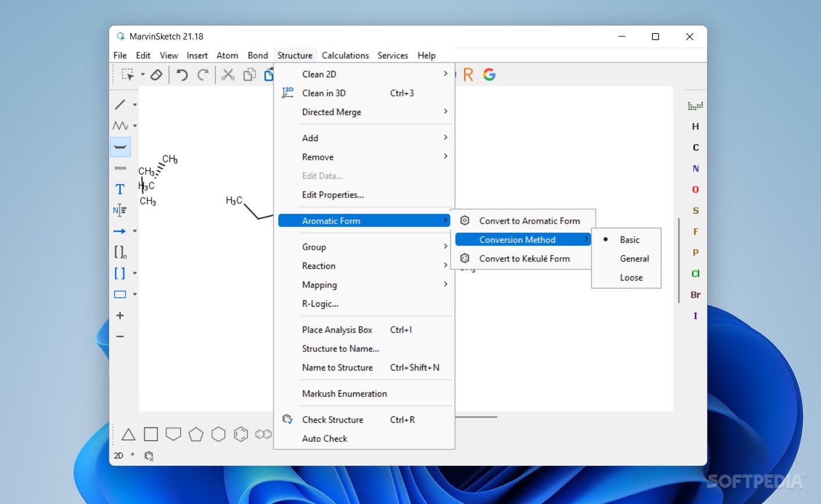Select the chain zigzag tool
Viewport: 821px width, 504px height.
[x=120, y=125]
